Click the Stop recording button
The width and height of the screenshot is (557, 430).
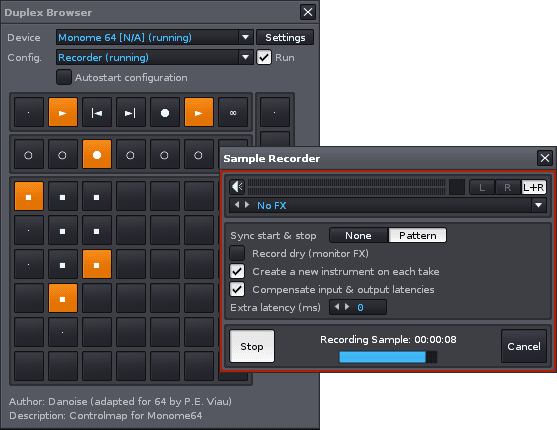click(252, 346)
